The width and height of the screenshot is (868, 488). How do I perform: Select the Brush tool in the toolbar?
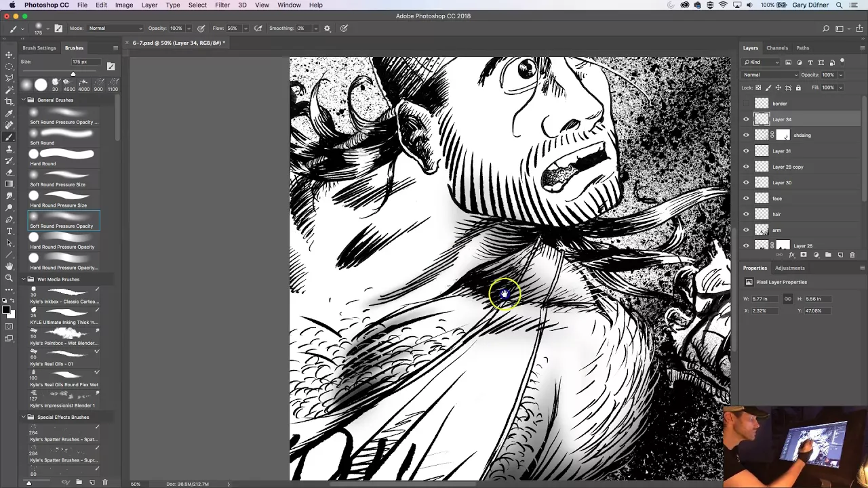pos(9,137)
